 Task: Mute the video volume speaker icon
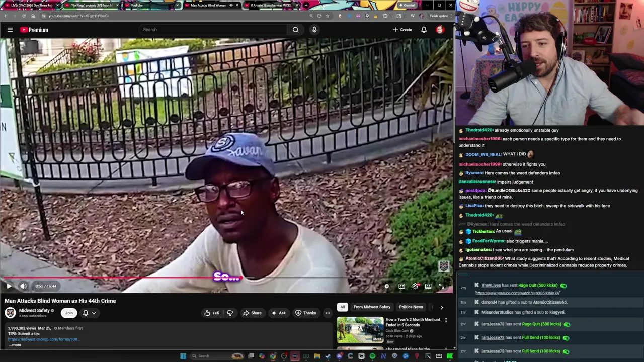click(x=23, y=286)
